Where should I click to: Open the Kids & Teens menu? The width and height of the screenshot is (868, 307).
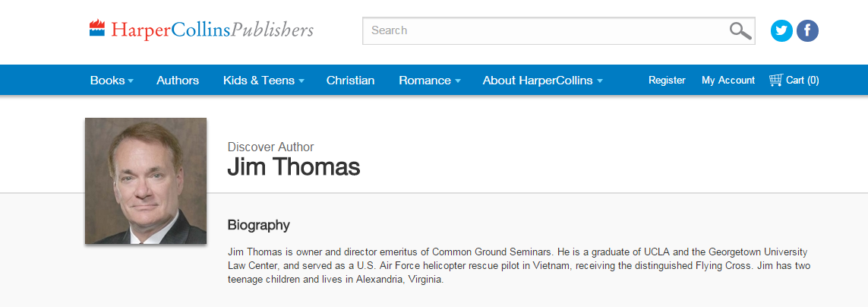pyautogui.click(x=258, y=80)
